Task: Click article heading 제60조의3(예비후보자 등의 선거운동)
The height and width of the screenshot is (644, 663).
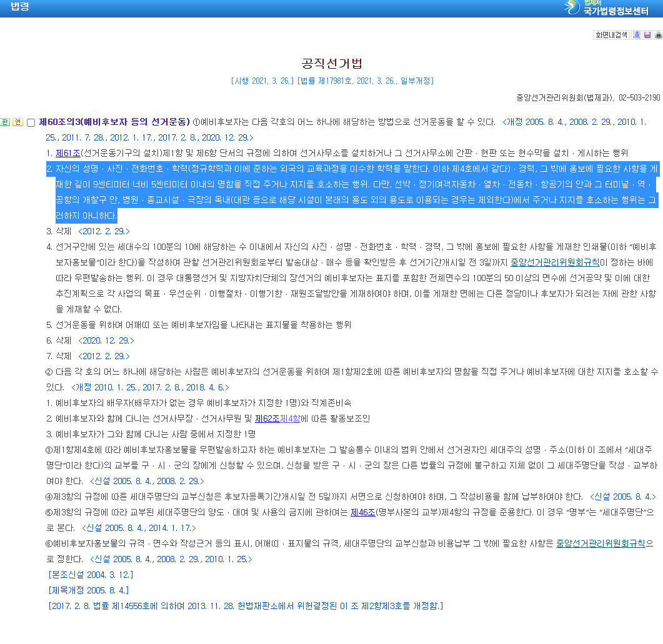Action: click(x=114, y=122)
